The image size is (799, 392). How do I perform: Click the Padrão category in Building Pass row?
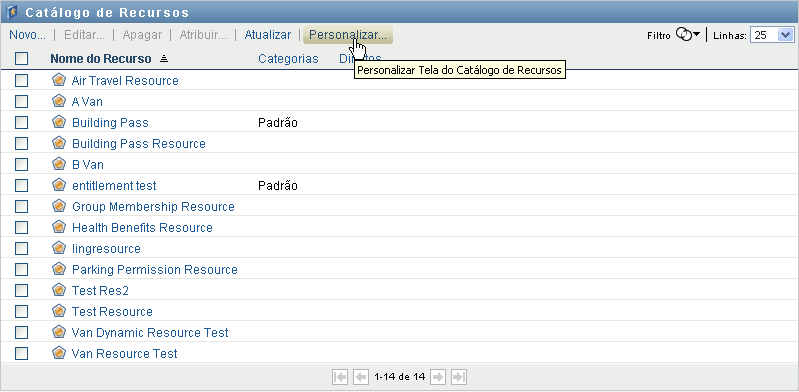pos(278,123)
